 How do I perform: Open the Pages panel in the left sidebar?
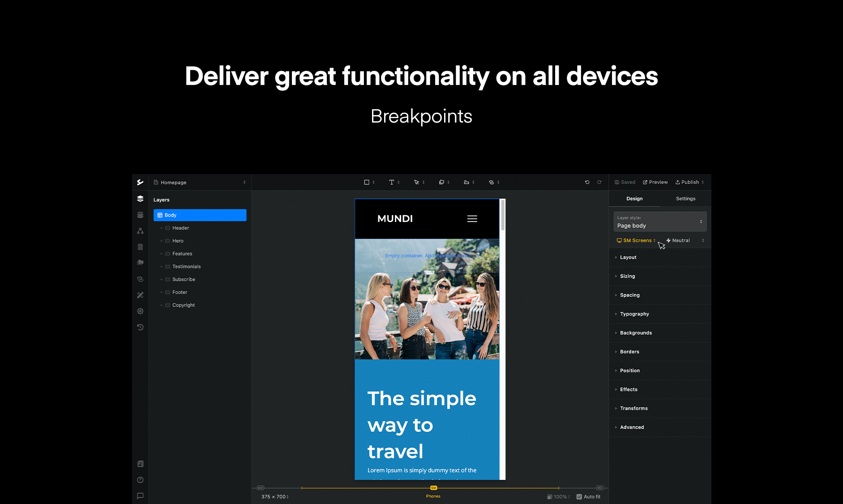140,247
